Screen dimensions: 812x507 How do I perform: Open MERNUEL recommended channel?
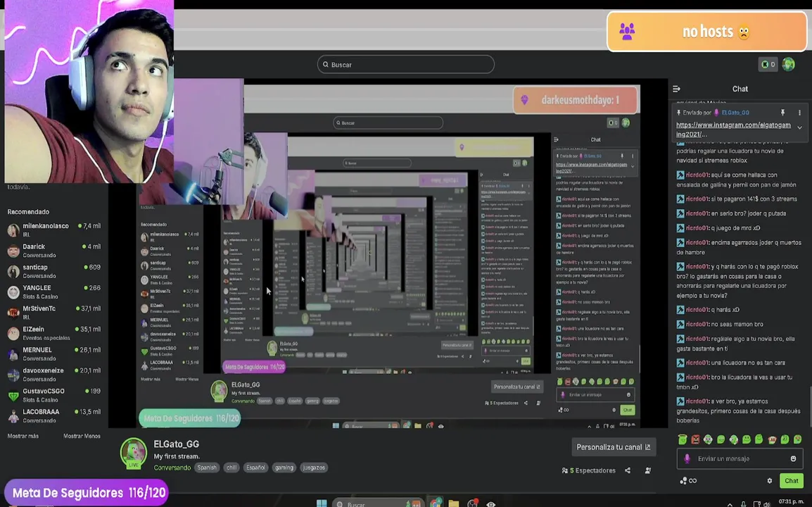(x=54, y=354)
